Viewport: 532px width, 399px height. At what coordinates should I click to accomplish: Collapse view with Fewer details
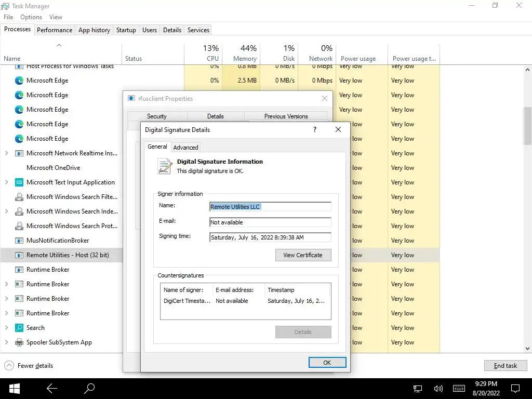29,366
